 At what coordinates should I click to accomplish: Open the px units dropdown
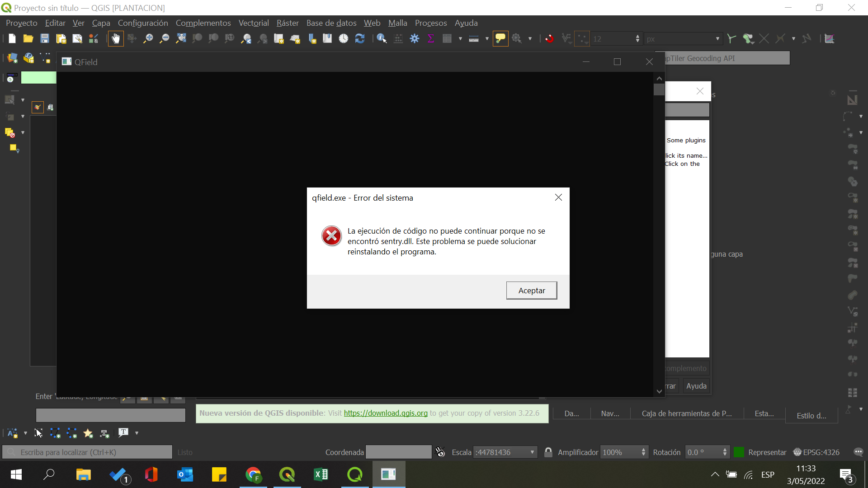(x=718, y=38)
